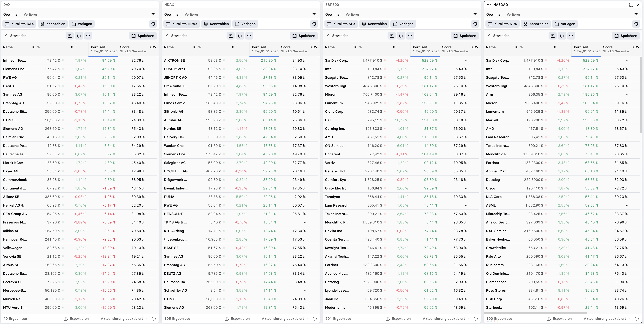Set an alert with HDAX bell icon
The height and width of the screenshot is (324, 644).
point(240,36)
